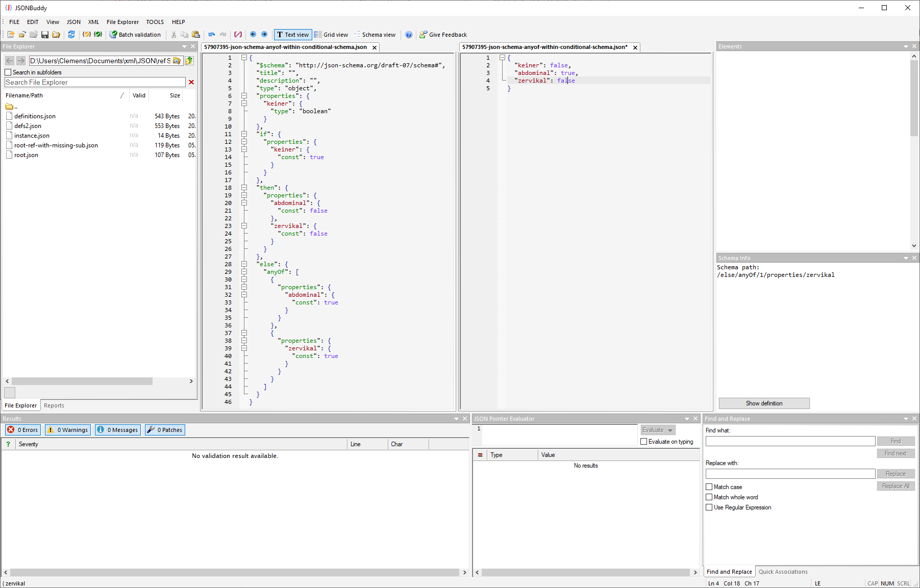Click the new document icon in toolbar

click(x=11, y=35)
